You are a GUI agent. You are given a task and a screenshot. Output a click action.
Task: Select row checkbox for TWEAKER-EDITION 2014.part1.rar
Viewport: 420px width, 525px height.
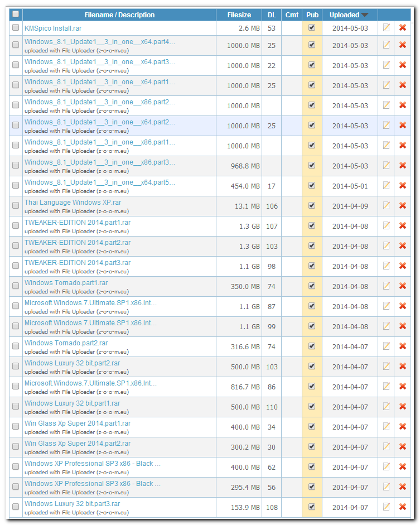tap(16, 225)
